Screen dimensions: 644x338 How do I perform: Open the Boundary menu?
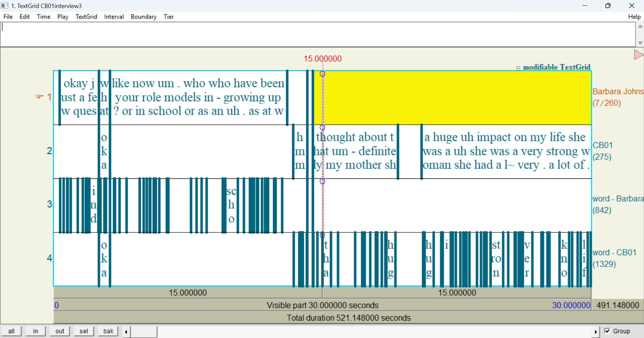coord(144,17)
